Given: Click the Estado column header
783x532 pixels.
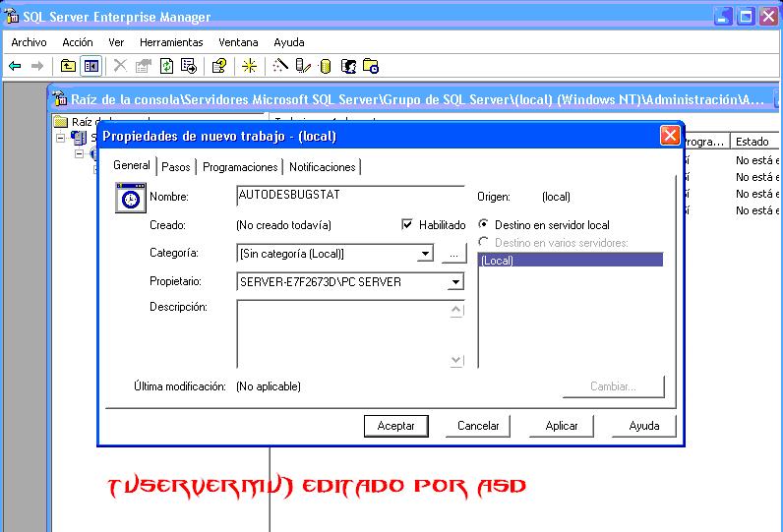Looking at the screenshot, I should coord(754,142).
